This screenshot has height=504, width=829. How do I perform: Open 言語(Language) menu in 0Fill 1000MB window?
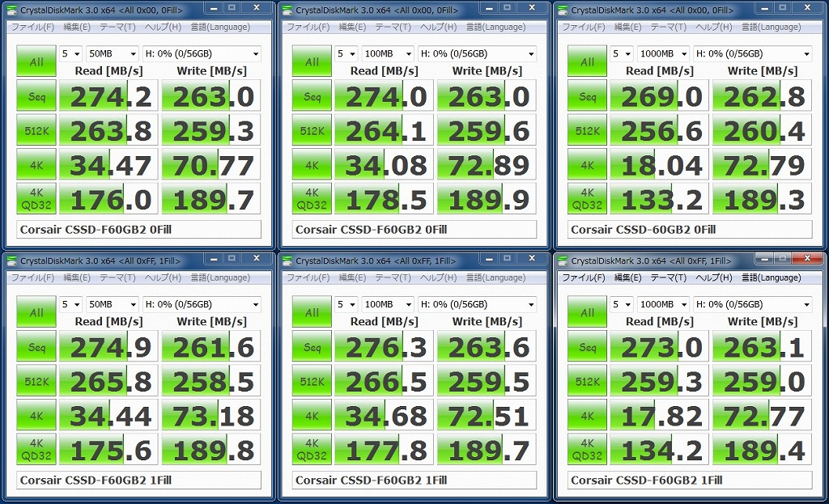(771, 27)
